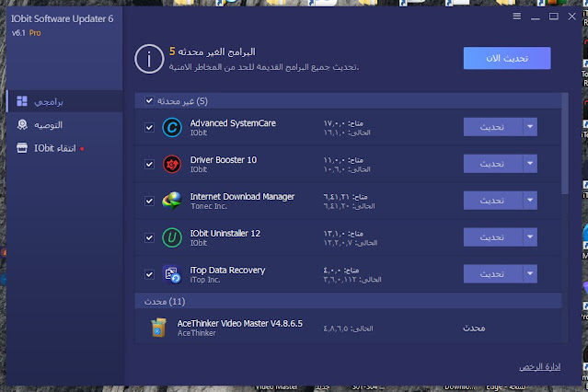
Task: Select the Advanced SystemCare program name
Action: [x=233, y=123]
